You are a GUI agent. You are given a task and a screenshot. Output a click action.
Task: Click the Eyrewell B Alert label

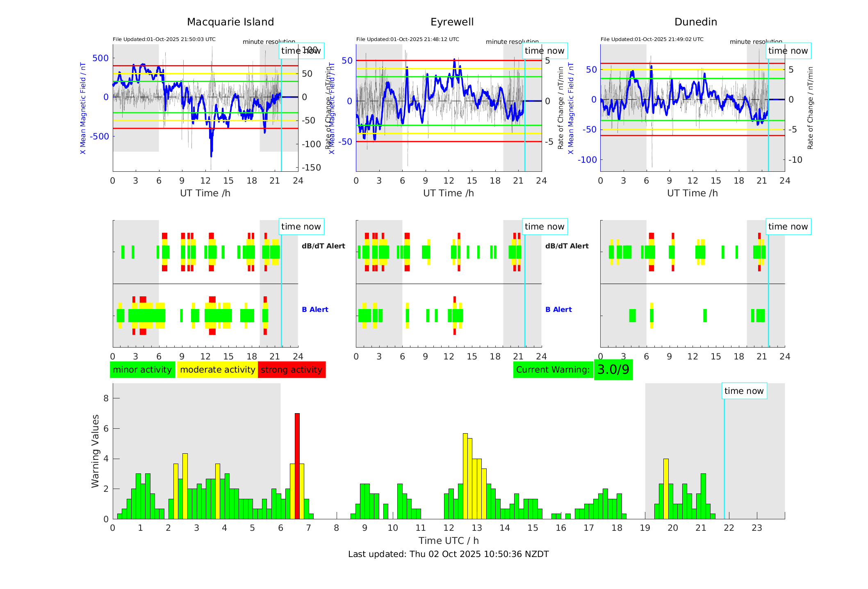click(x=558, y=309)
